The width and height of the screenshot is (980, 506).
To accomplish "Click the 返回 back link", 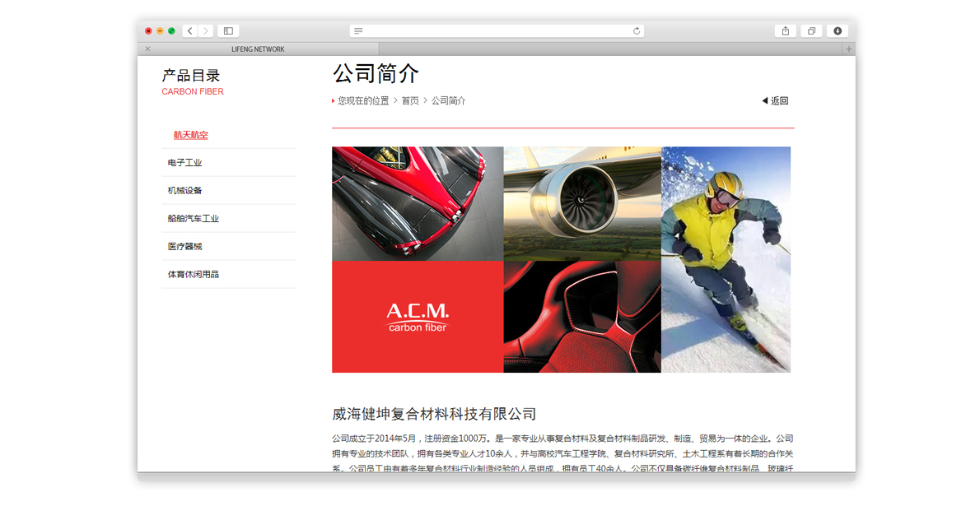I will 775,100.
